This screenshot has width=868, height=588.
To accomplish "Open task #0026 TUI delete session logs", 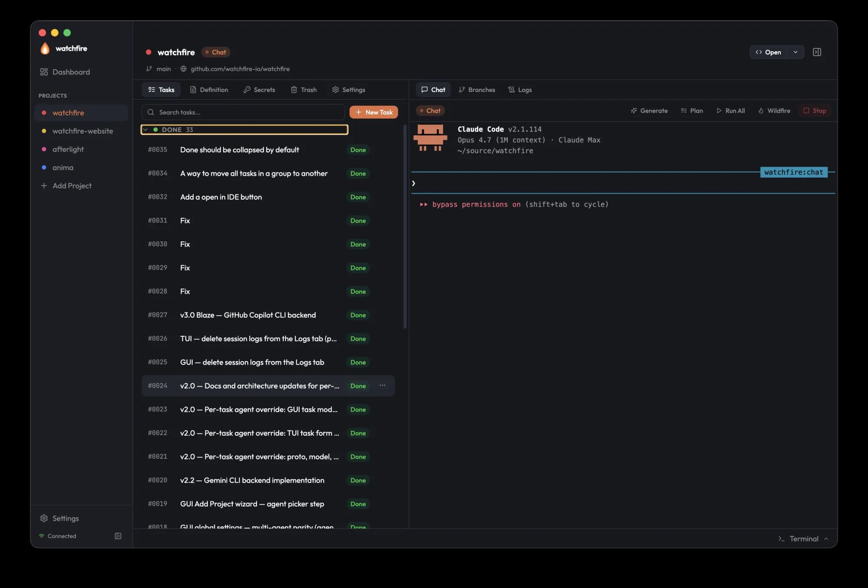I will pos(268,339).
